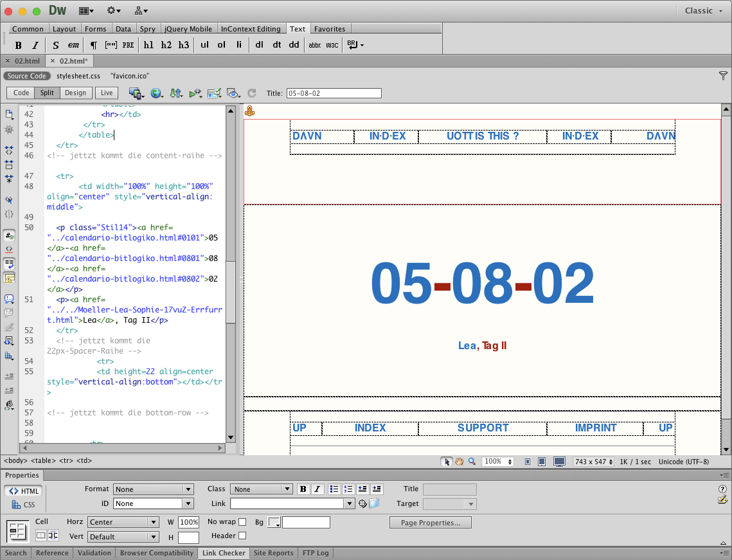732x560 pixels.
Task: Open the Format dropdown
Action: pyautogui.click(x=153, y=489)
